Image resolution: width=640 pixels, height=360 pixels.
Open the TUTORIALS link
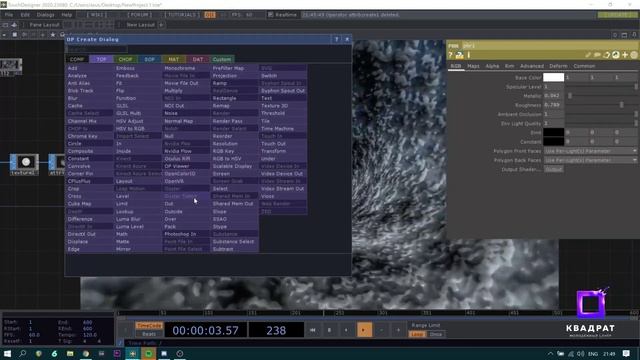coord(182,15)
